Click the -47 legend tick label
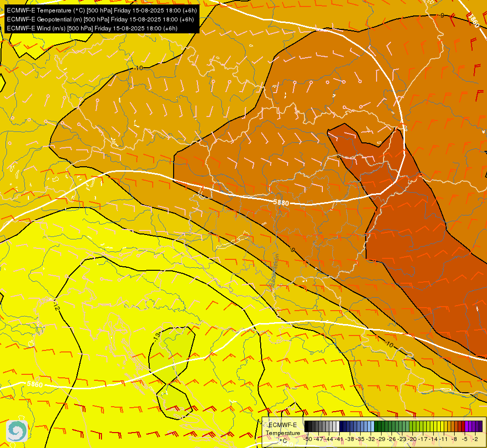The height and width of the screenshot is (448, 487). [x=319, y=439]
